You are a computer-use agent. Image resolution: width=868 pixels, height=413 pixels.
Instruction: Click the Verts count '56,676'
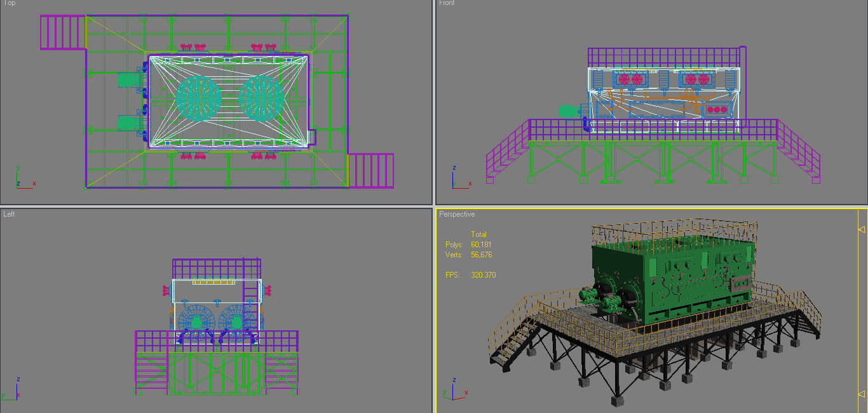point(481,255)
